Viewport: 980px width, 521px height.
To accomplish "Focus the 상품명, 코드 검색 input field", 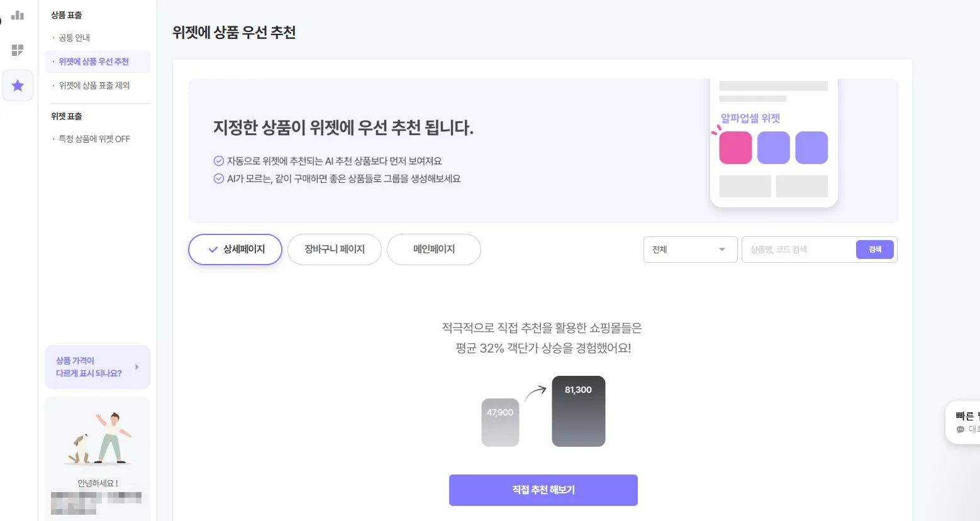I will pyautogui.click(x=799, y=250).
